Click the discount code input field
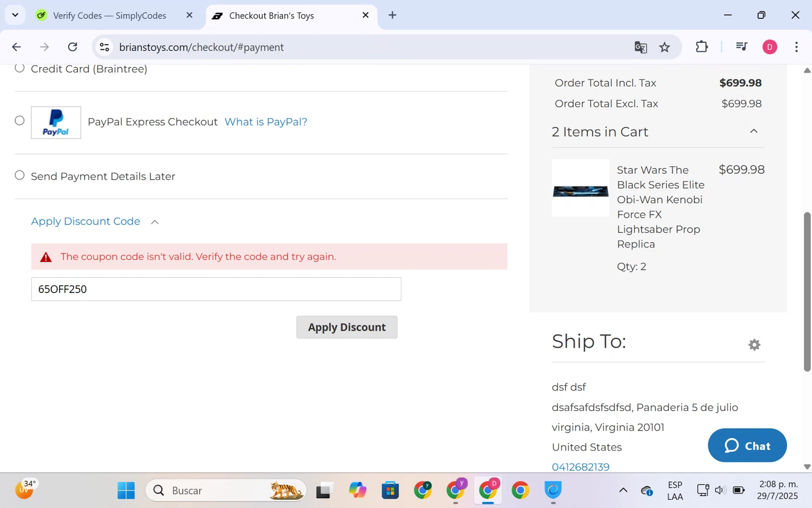The height and width of the screenshot is (508, 812). point(216,289)
